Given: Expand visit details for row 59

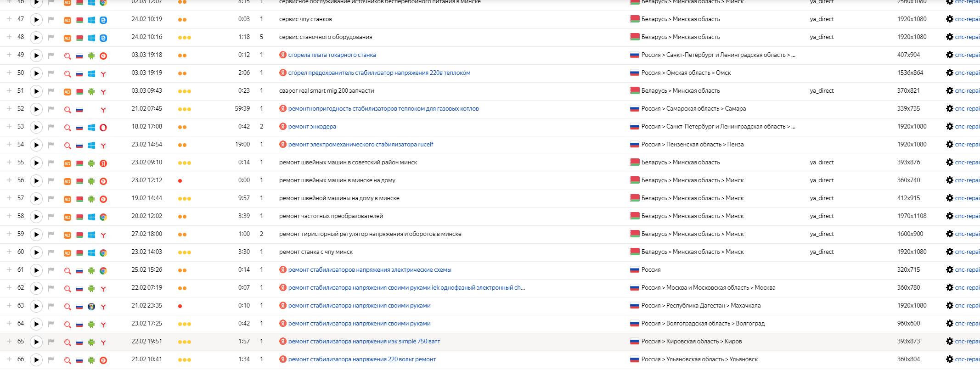Looking at the screenshot, I should [x=9, y=234].
